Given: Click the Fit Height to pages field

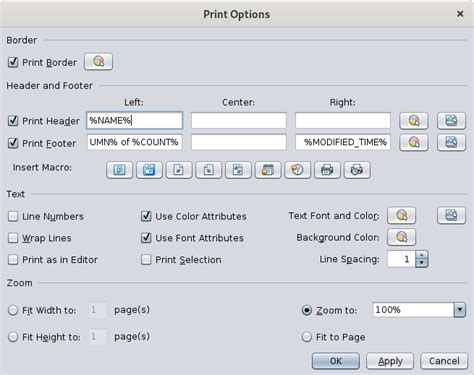Looking at the screenshot, I should (97, 337).
